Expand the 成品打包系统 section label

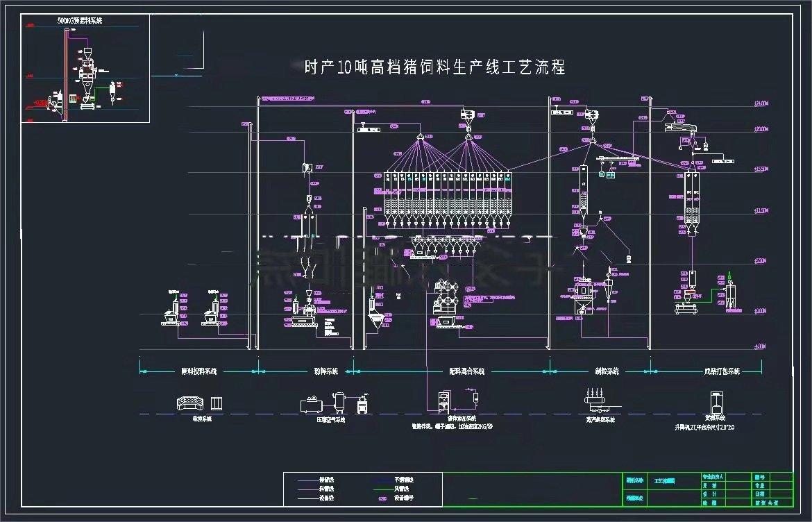tap(722, 371)
